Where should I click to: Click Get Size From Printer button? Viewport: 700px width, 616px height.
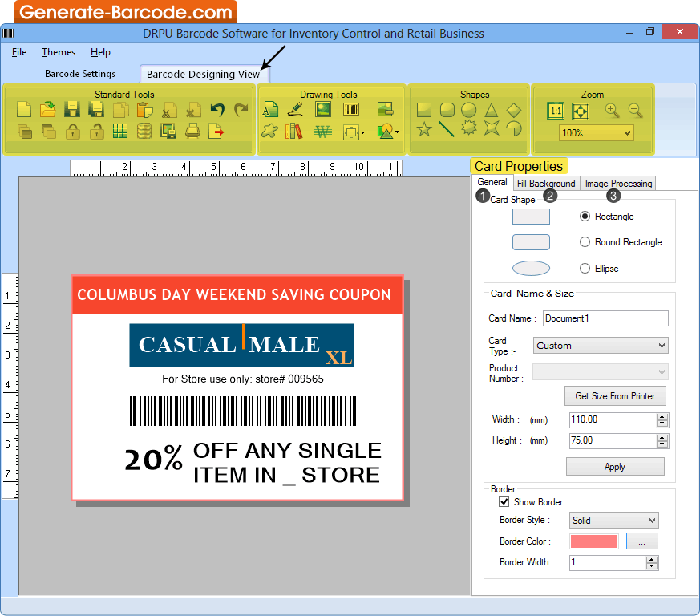coord(615,395)
